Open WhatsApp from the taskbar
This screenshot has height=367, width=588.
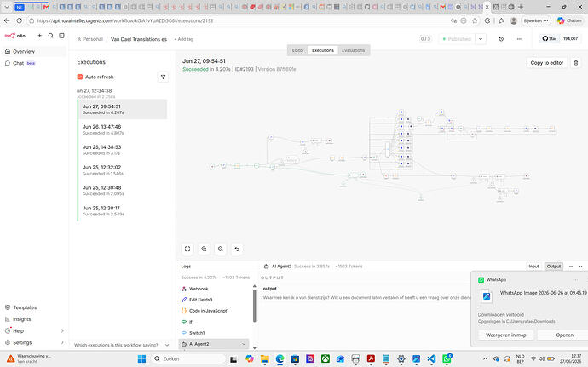(447, 358)
